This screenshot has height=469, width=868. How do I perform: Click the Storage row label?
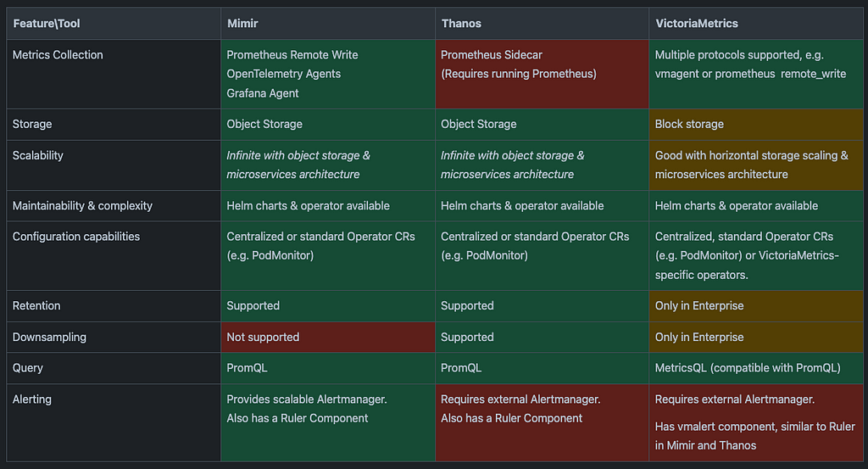click(x=114, y=124)
